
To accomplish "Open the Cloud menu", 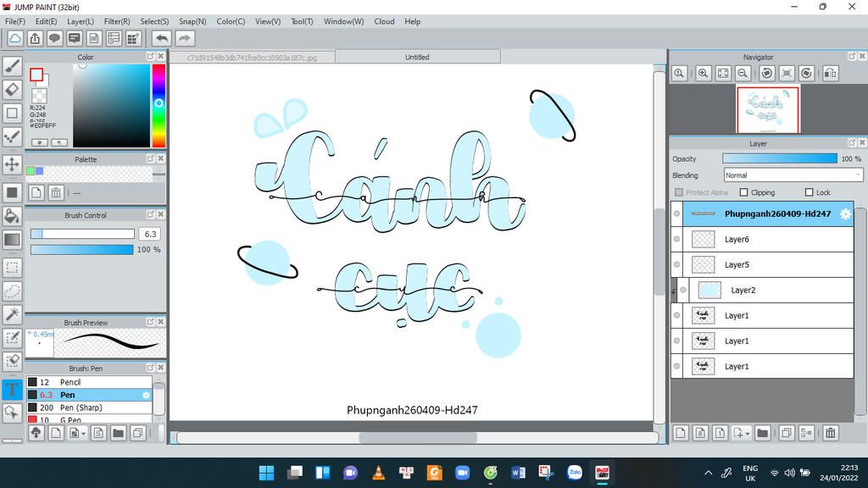I will [384, 21].
